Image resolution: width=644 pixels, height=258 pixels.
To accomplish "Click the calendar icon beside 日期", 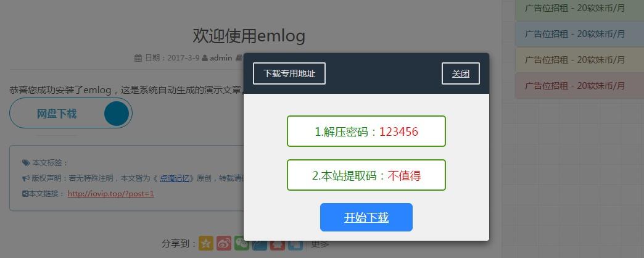I will pos(138,58).
